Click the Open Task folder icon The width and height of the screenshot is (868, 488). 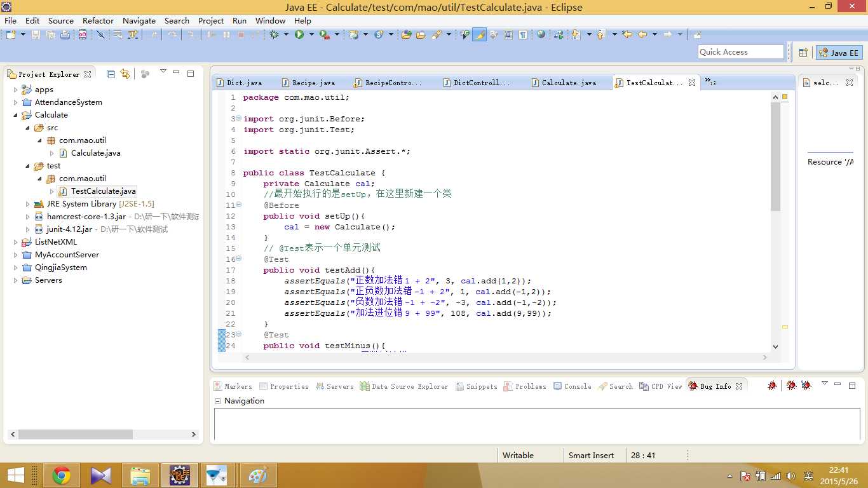[x=421, y=35]
